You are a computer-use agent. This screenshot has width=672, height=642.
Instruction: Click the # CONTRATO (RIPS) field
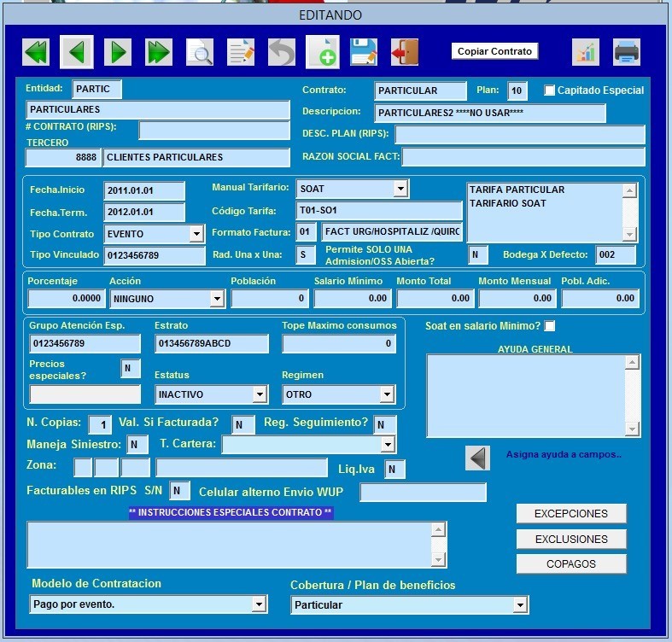(x=214, y=131)
